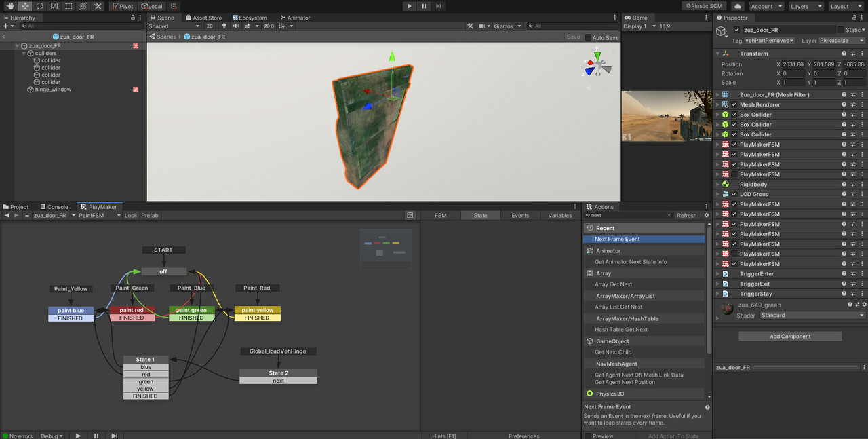The height and width of the screenshot is (439, 868).
Task: Select the combined Transform tool
Action: (x=83, y=6)
